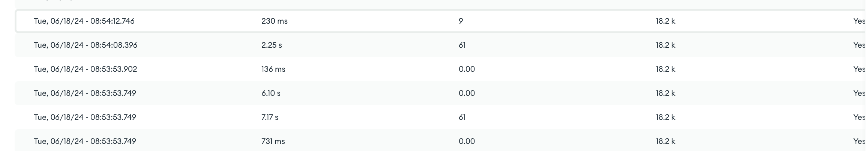Click the 136 ms duration cell
The width and height of the screenshot is (868, 151).
pyautogui.click(x=273, y=69)
